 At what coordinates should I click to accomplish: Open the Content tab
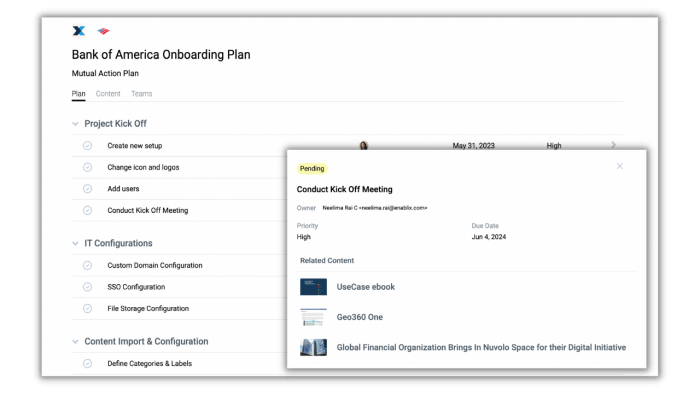point(108,94)
